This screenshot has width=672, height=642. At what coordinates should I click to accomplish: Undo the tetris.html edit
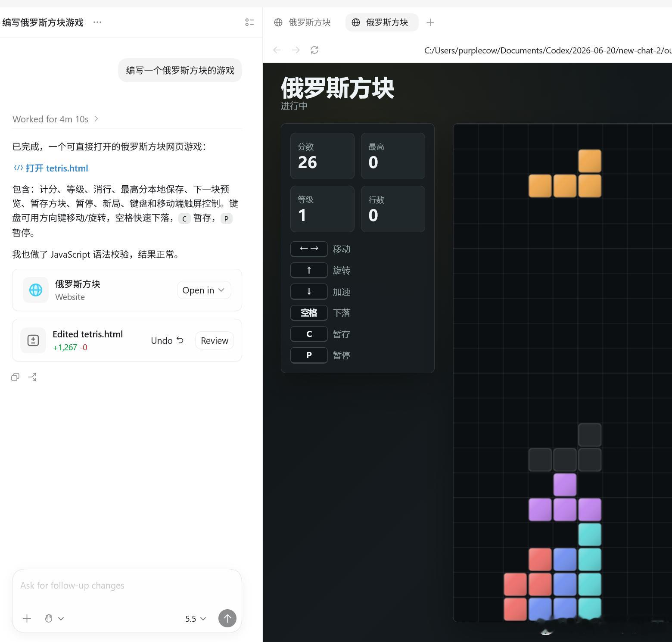click(x=167, y=340)
